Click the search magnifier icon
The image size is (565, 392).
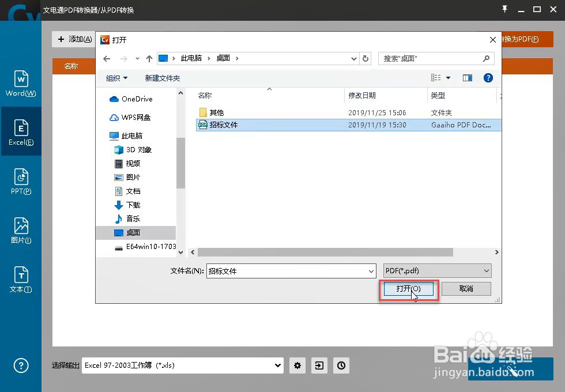pyautogui.click(x=486, y=58)
